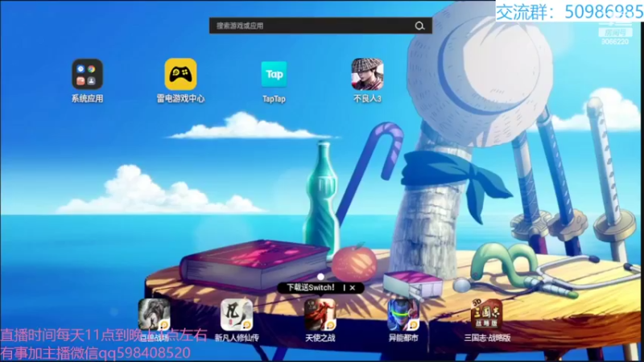
Task: Click the home screen page indicator dot
Action: point(320,277)
